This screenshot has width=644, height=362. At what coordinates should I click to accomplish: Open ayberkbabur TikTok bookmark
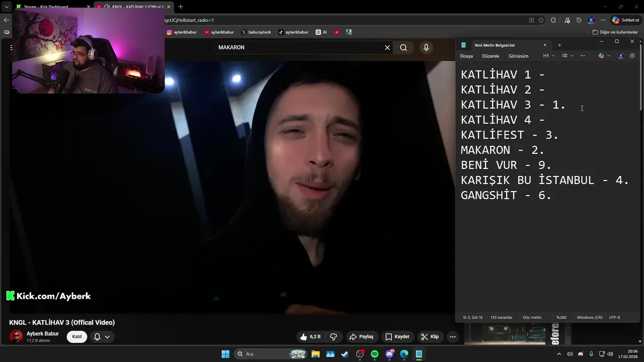[293, 32]
